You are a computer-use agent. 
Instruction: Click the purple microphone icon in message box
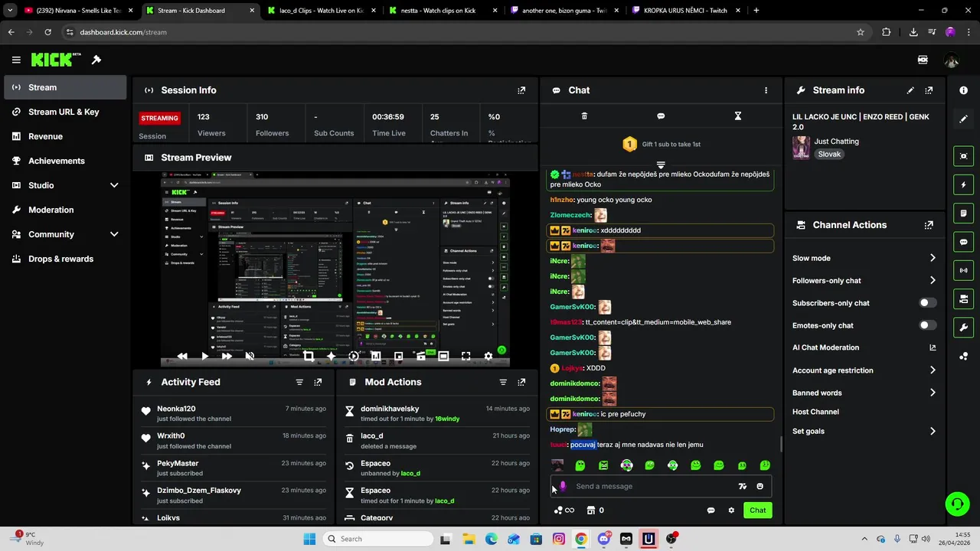pos(563,486)
